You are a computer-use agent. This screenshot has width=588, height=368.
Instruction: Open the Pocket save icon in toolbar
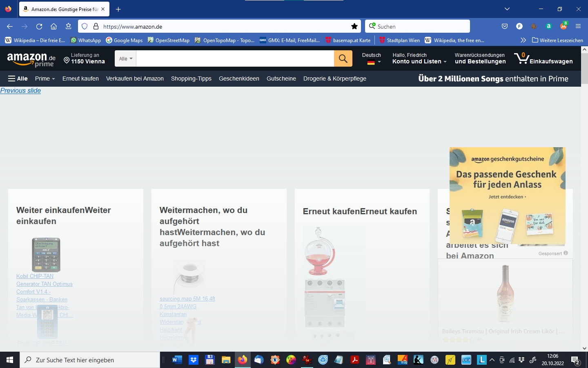(x=505, y=26)
